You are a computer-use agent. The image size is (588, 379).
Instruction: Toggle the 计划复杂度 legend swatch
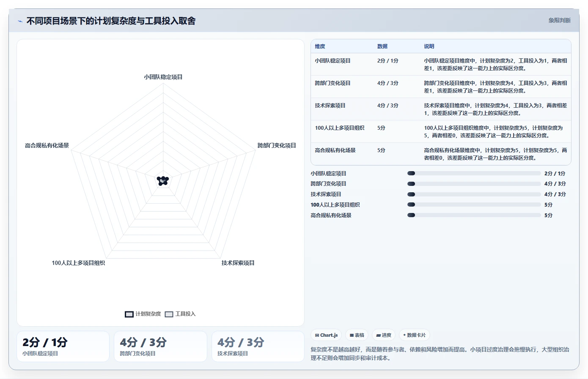[x=129, y=314]
